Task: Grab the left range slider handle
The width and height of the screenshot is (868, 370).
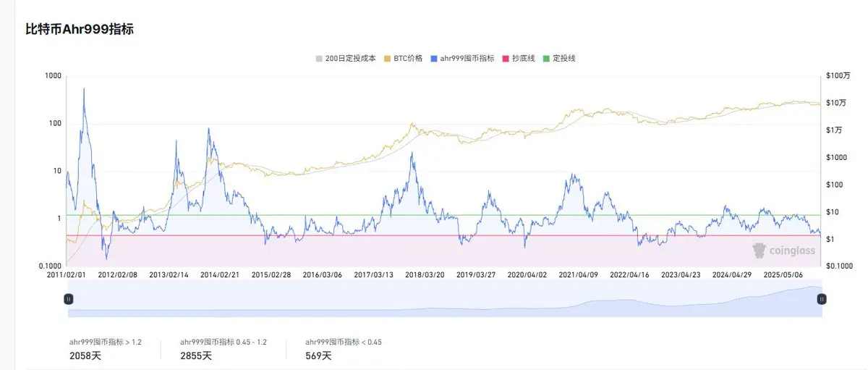Action: tap(69, 298)
